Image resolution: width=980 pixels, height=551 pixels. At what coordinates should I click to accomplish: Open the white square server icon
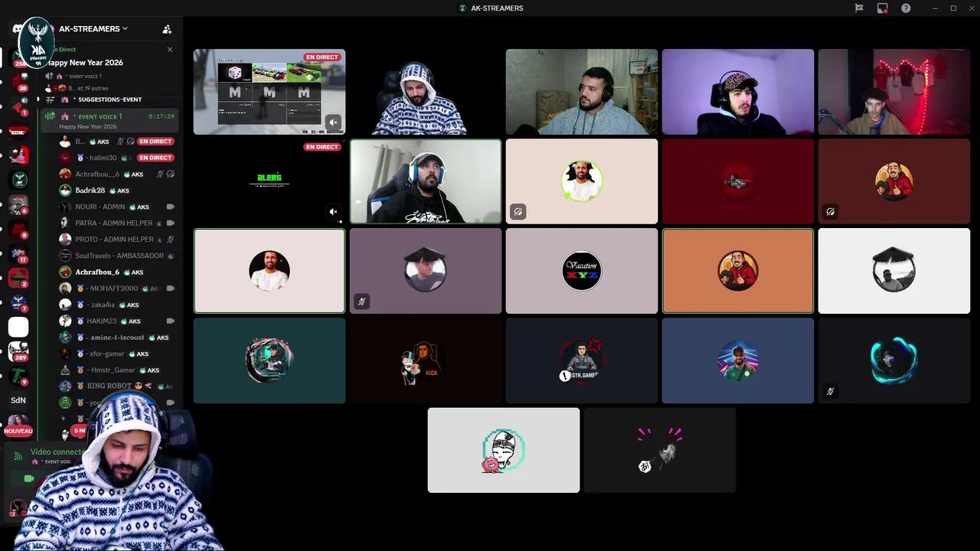[x=18, y=327]
